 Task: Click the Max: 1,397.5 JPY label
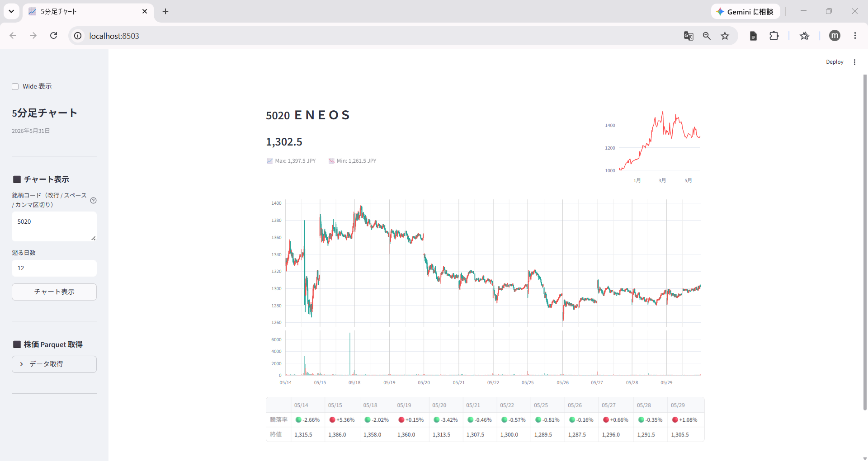point(291,161)
